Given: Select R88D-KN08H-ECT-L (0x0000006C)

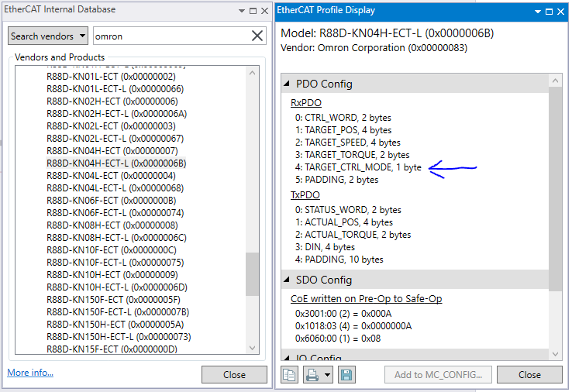Looking at the screenshot, I should (116, 238).
